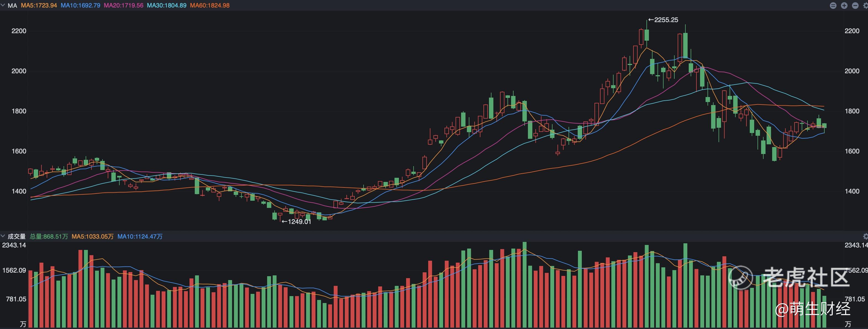Click the 2200 label on the left price axis
The image size is (868, 329).
tap(19, 31)
